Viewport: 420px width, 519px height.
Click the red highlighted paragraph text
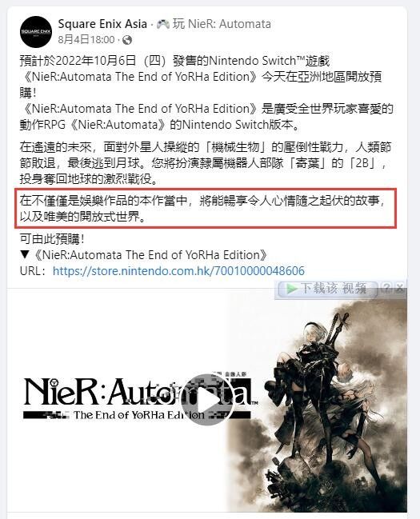tap(206, 209)
